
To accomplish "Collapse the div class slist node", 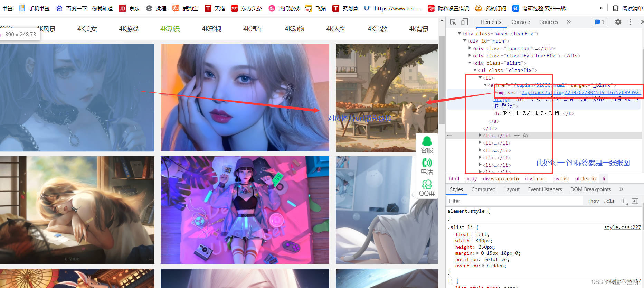I will tap(470, 63).
